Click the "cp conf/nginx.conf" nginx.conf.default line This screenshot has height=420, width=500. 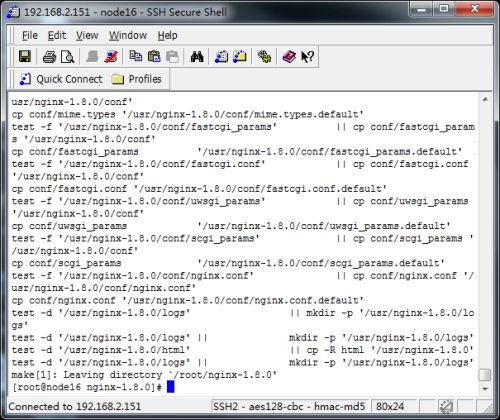pos(187,300)
